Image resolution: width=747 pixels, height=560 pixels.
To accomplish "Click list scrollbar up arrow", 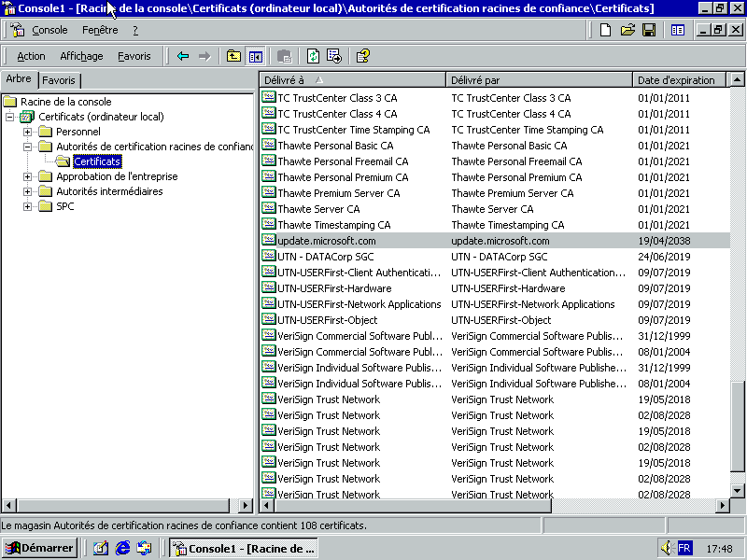I will coord(737,79).
